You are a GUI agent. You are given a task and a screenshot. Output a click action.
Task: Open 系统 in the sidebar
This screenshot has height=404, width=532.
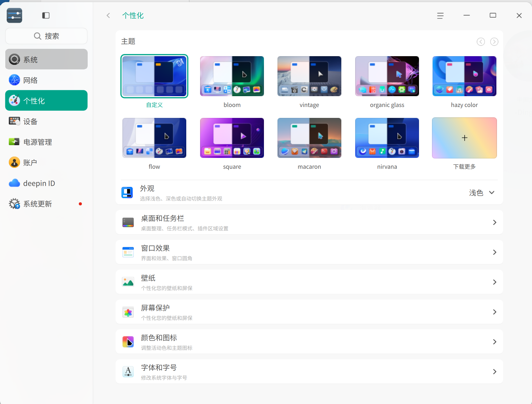click(46, 59)
